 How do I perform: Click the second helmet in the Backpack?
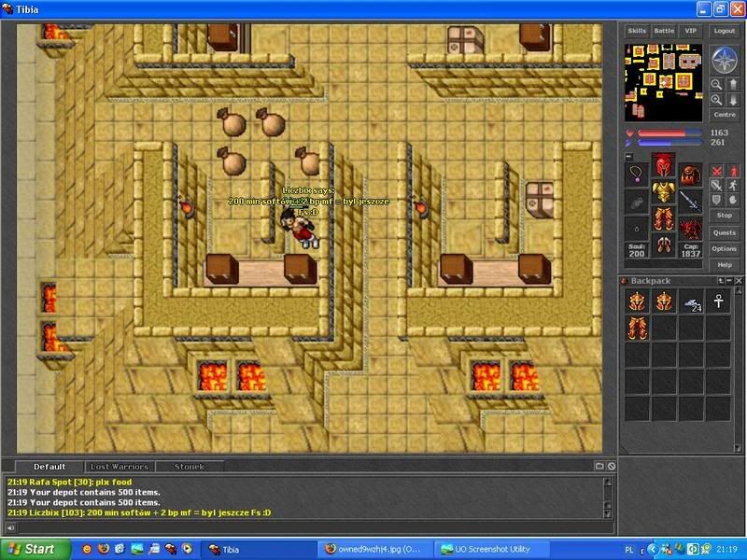click(x=664, y=301)
